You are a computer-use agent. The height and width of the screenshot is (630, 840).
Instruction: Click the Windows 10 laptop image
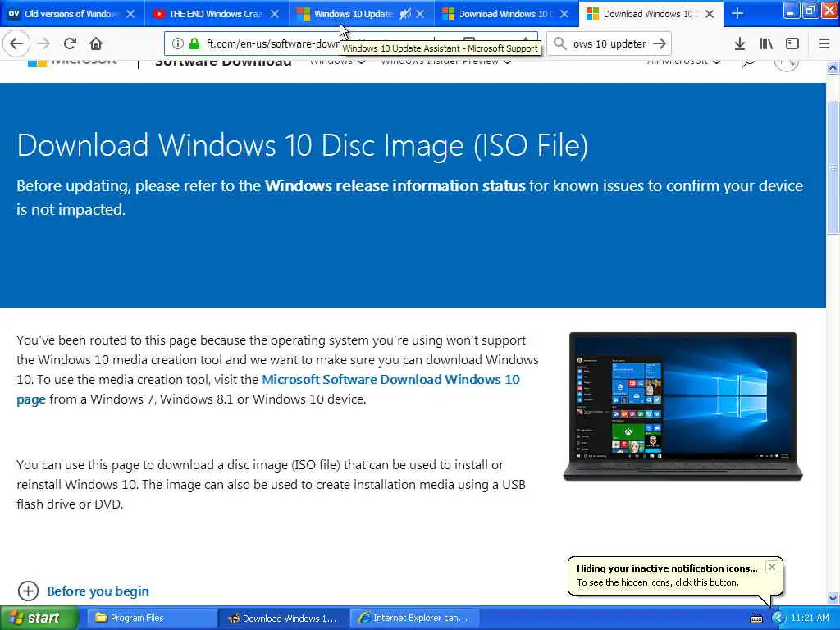point(682,406)
